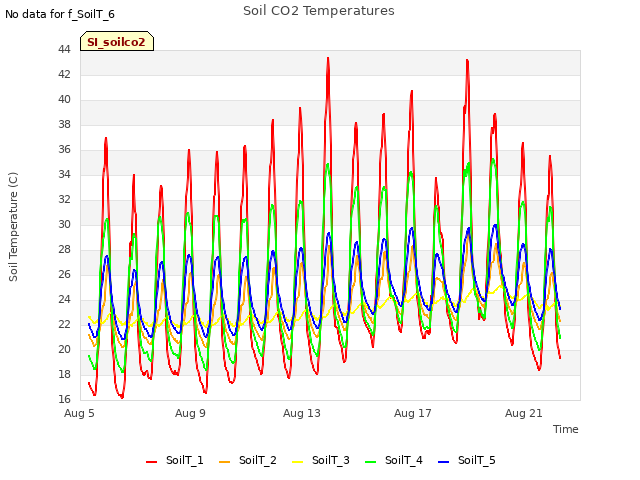Click the 42 y-axis tick label
The height and width of the screenshot is (480, 640).
pyautogui.click(x=64, y=75)
